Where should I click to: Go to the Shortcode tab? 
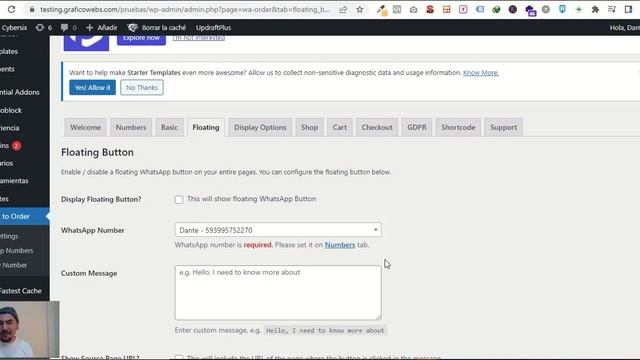pyautogui.click(x=458, y=127)
